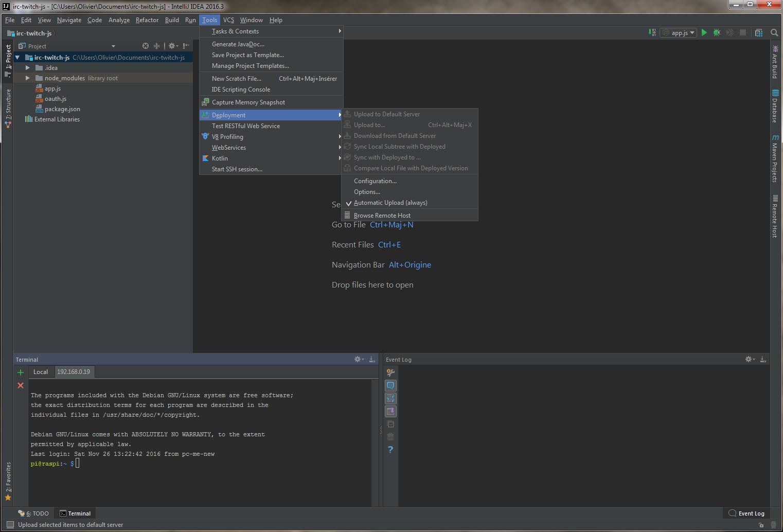The height and width of the screenshot is (532, 783).
Task: Click the terminal vertical scrollbar
Action: (375, 442)
